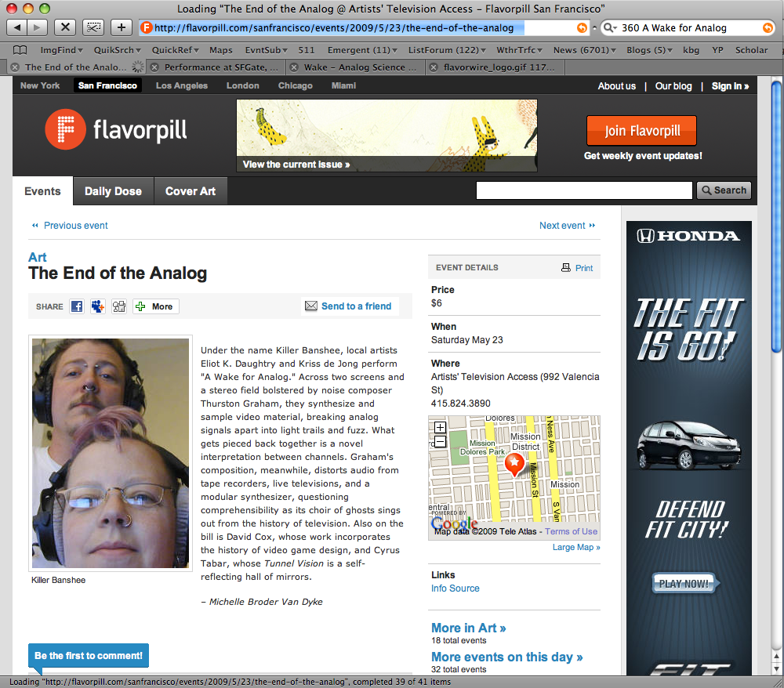Click the Digg share icon
Viewport: 784px width, 688px height.
click(x=119, y=306)
